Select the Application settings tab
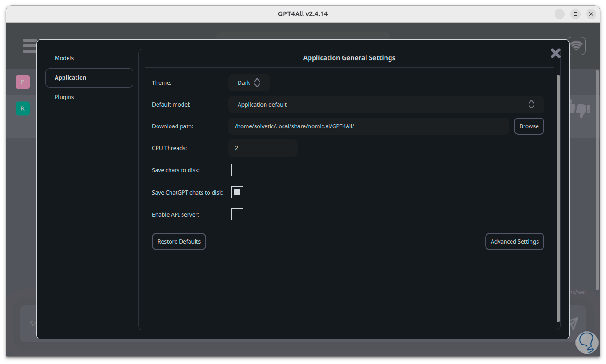This screenshot has height=364, width=606. [89, 78]
